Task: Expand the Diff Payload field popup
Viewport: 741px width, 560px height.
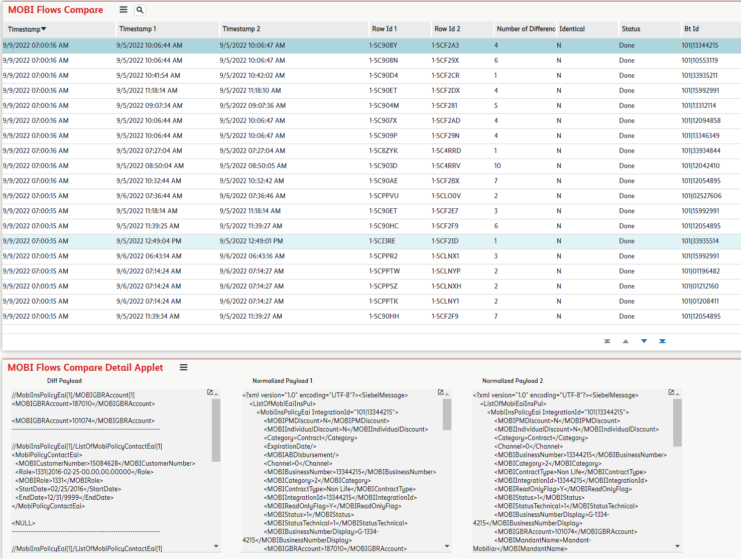Action: (210, 392)
